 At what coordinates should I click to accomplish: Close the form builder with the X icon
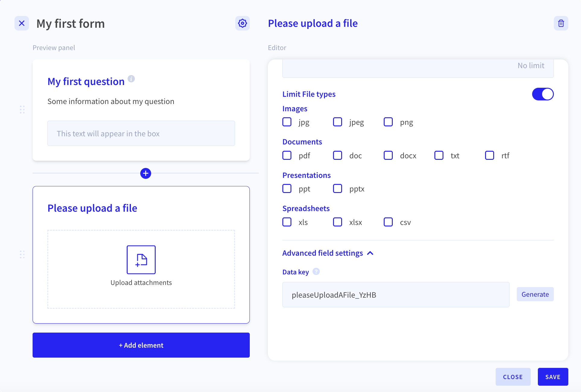(x=22, y=23)
